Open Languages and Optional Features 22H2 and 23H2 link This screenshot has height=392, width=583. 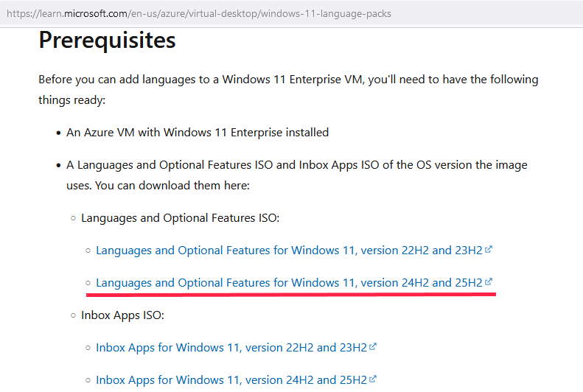pos(289,251)
